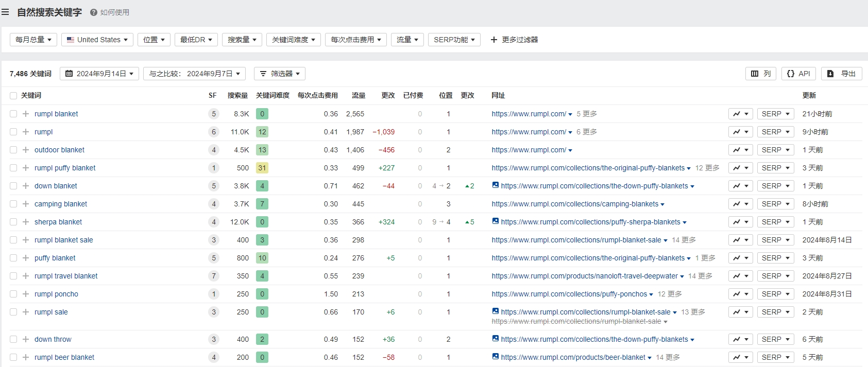
Task: Check the rumpl blanket sale checkbox
Action: coord(13,240)
